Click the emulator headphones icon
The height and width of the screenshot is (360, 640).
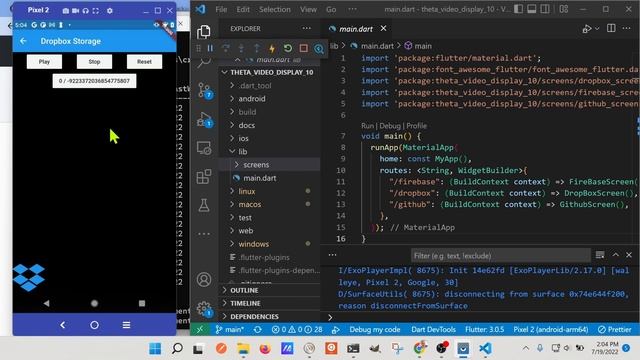[x=85, y=11]
